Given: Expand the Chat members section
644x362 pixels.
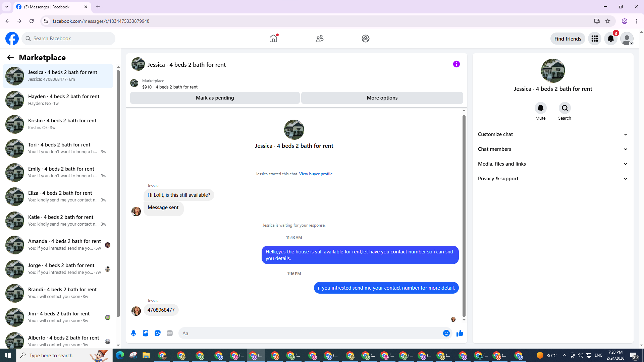Looking at the screenshot, I should 552,149.
